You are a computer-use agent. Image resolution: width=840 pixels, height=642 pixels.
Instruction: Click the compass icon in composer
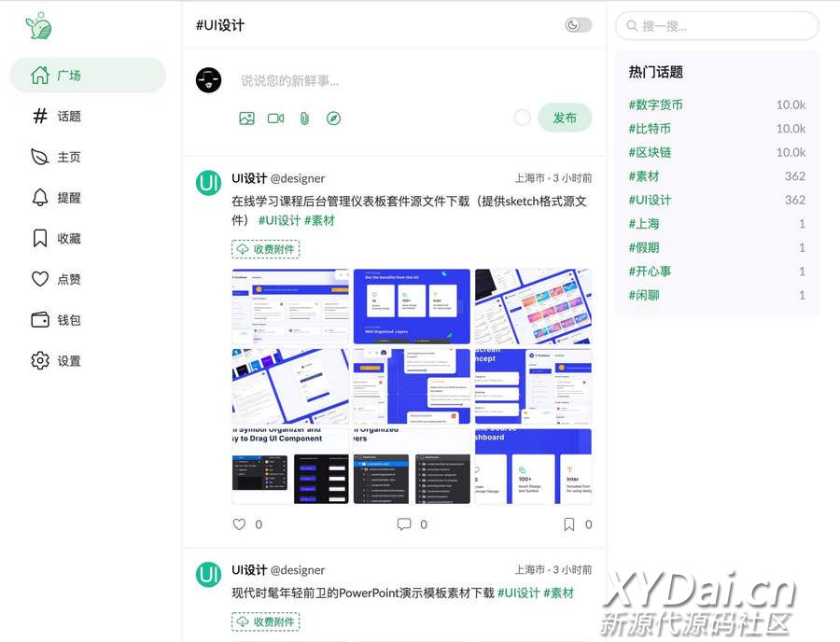click(x=333, y=119)
